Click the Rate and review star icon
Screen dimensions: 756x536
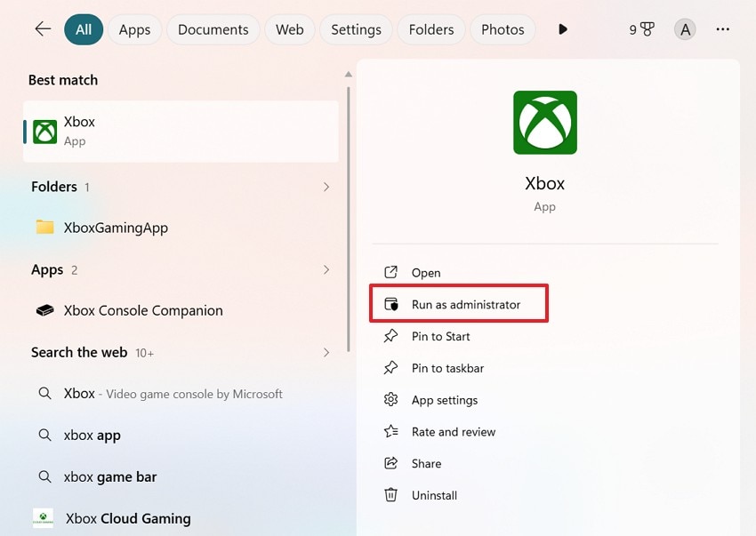(x=390, y=431)
